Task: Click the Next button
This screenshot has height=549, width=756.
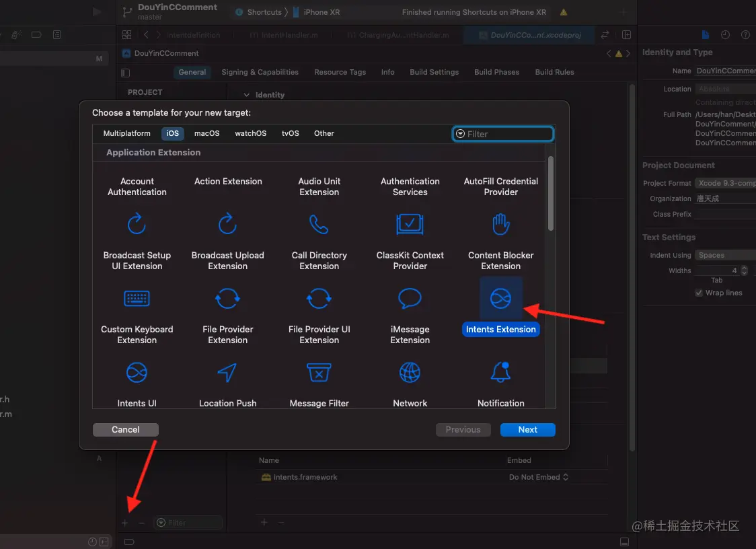Action: click(527, 429)
